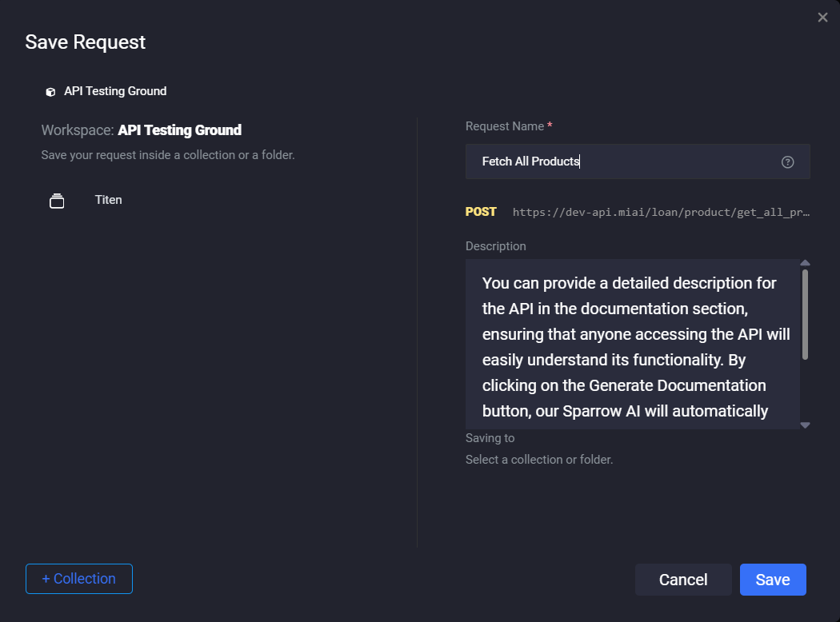Click the help question-mark icon in Request Name

point(787,162)
